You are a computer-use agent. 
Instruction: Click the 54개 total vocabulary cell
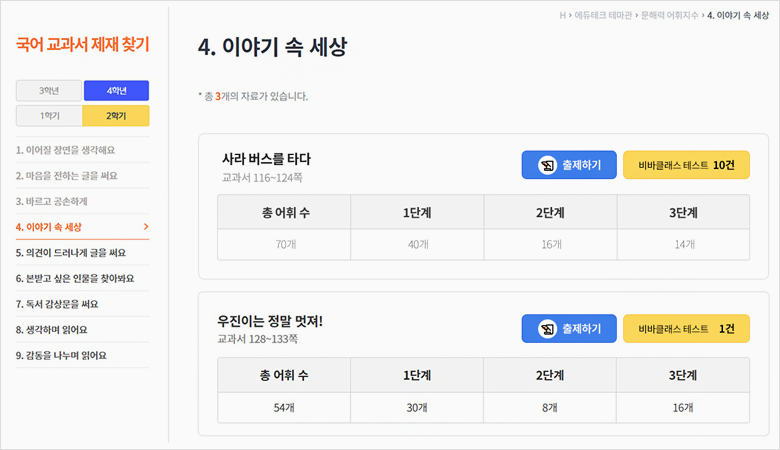pyautogui.click(x=284, y=408)
